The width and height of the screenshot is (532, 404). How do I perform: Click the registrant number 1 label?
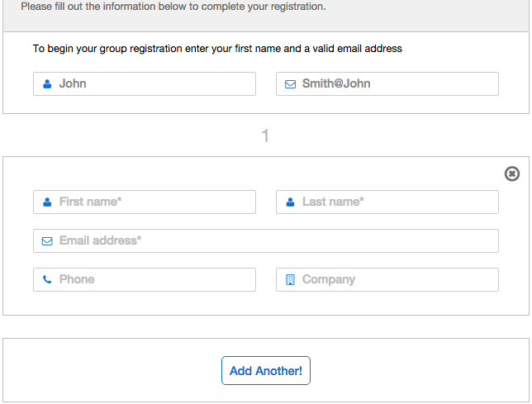coord(265,135)
